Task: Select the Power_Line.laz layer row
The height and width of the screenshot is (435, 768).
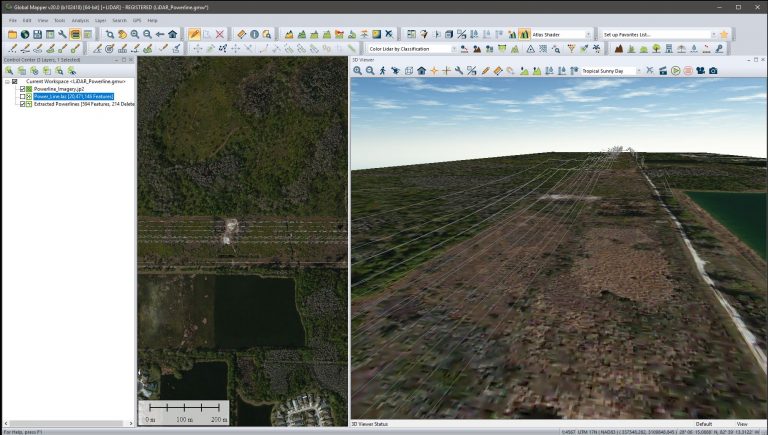Action: pyautogui.click(x=73, y=97)
